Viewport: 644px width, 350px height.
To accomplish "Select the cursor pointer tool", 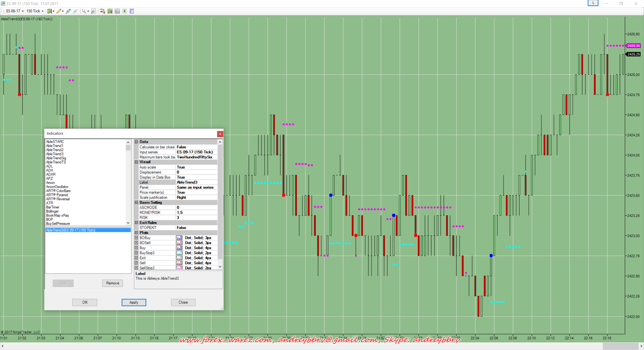I will (84, 11).
